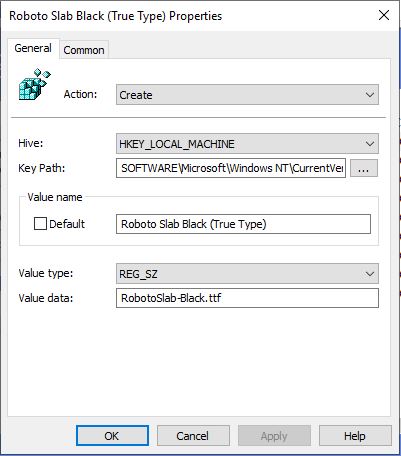The width and height of the screenshot is (401, 456).
Task: Browse for key path using ellipsis button
Action: pyautogui.click(x=364, y=168)
